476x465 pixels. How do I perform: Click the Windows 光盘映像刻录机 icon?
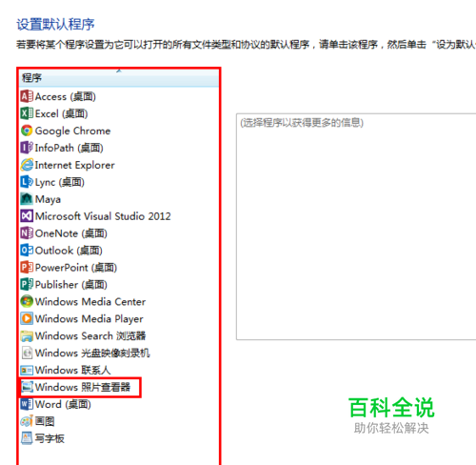point(27,353)
